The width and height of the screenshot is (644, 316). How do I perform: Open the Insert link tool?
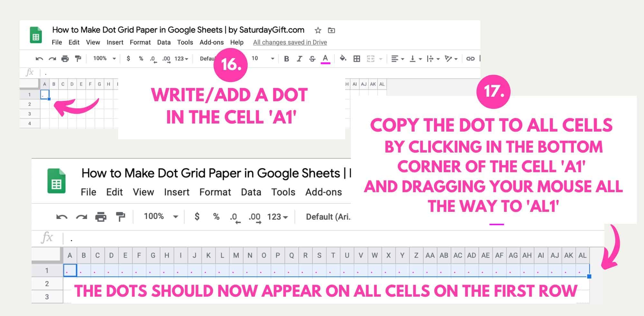[470, 59]
